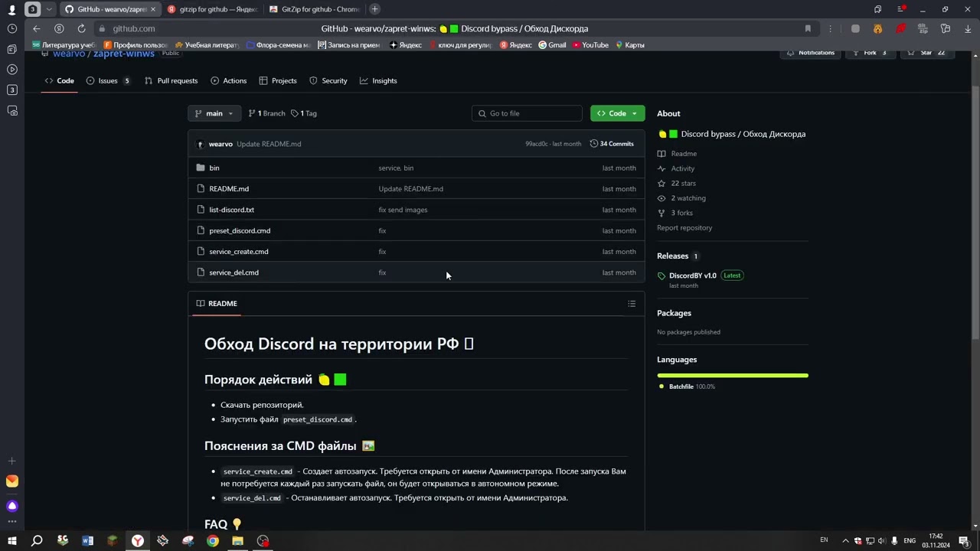This screenshot has width=980, height=551.
Task: Open the commit history clock icon
Action: (x=593, y=144)
